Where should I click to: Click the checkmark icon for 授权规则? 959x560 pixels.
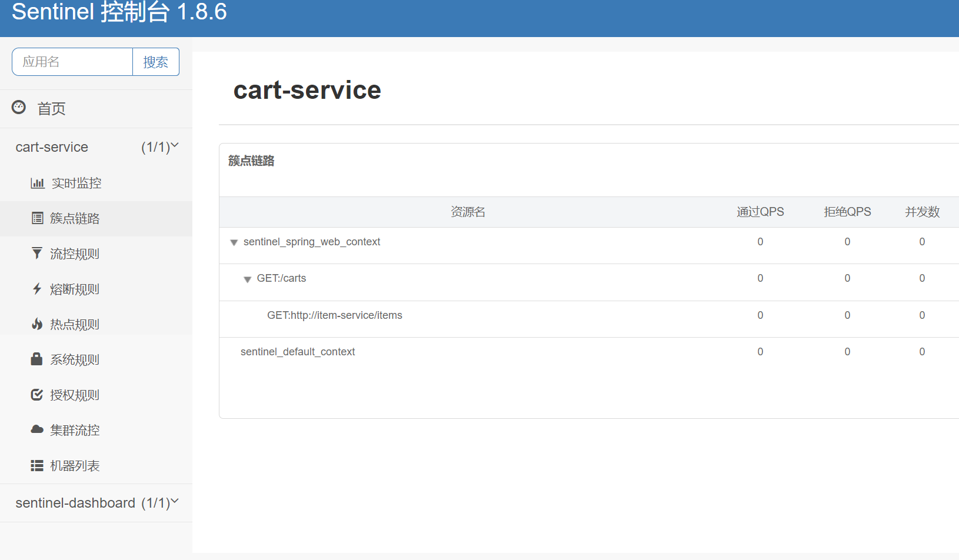[x=37, y=395]
